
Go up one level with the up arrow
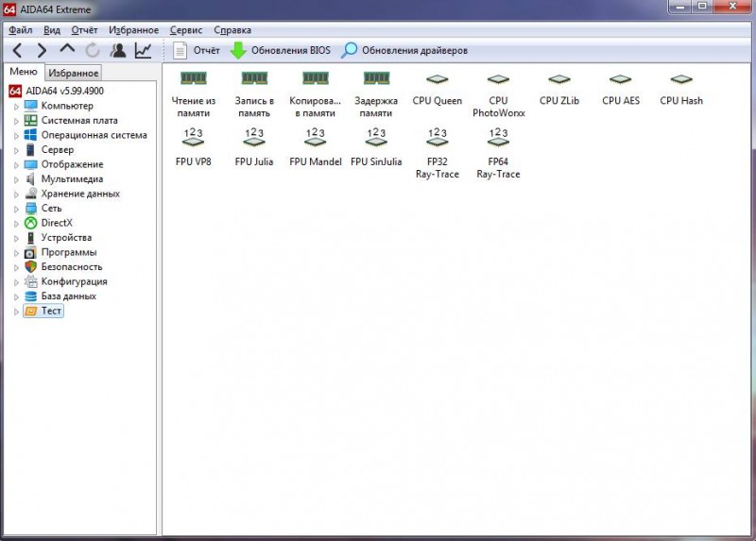67,49
